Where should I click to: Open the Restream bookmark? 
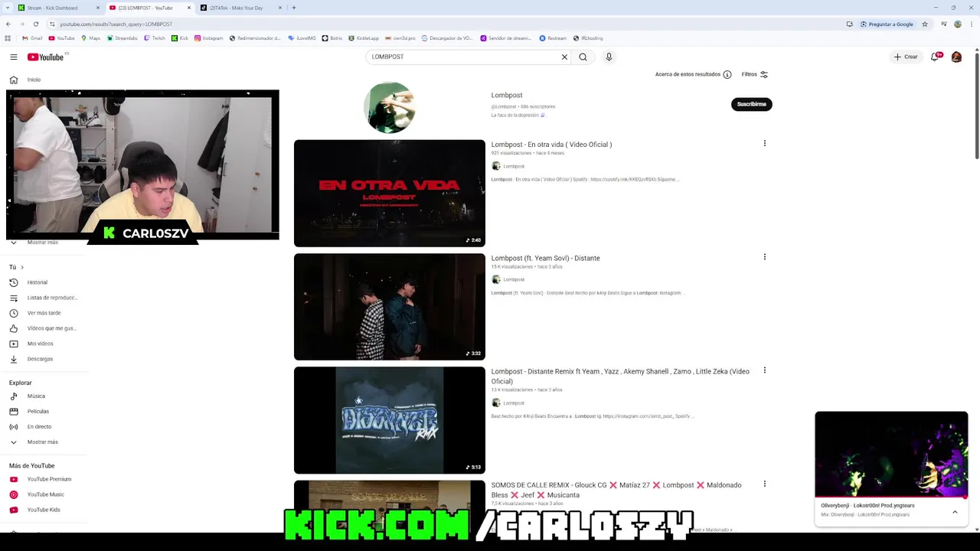pos(553,37)
